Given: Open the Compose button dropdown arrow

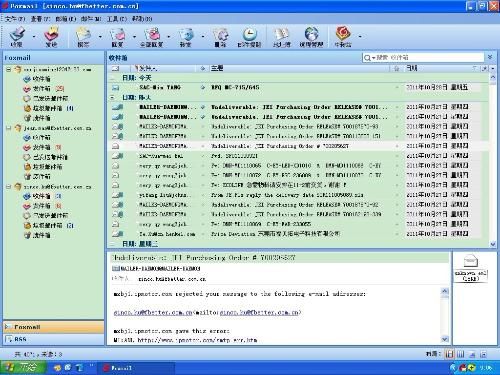Looking at the screenshot, I should pyautogui.click(x=100, y=36).
